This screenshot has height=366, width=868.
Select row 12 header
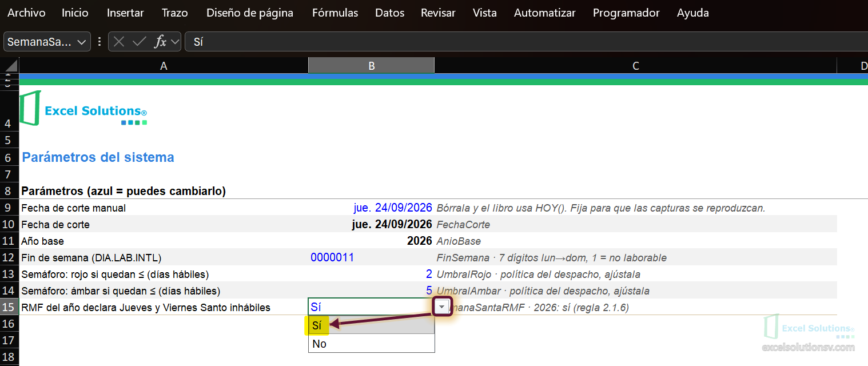(9, 257)
